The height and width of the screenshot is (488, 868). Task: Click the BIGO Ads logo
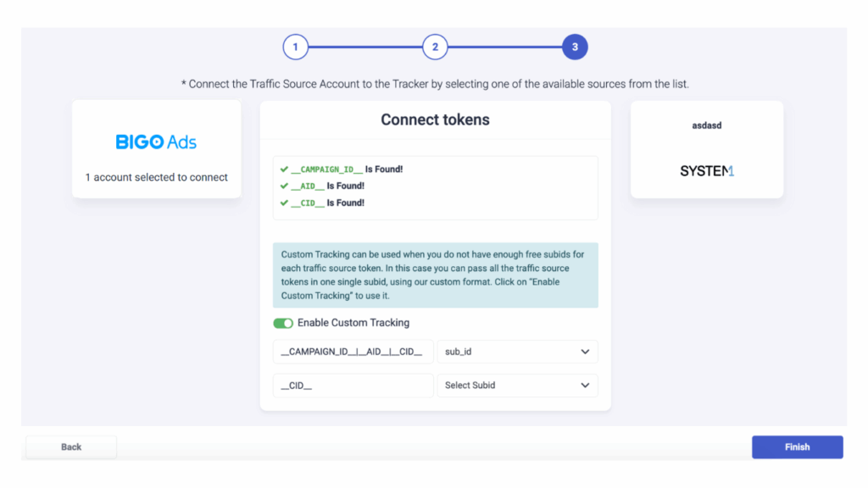pyautogui.click(x=156, y=142)
